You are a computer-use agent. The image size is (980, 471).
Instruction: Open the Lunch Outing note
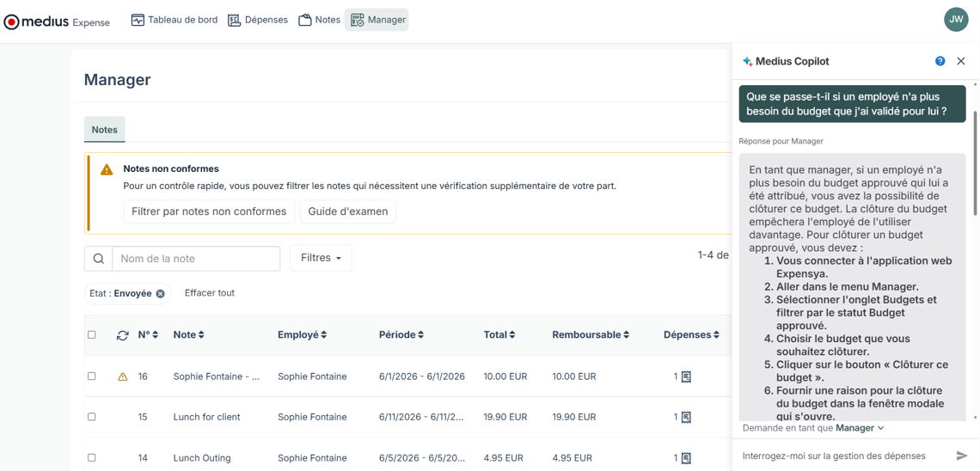pos(202,458)
